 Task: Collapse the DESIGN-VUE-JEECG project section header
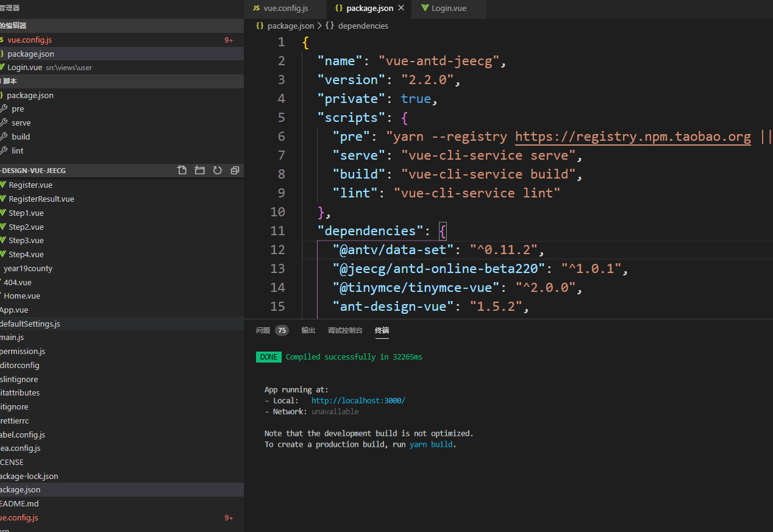122,171
